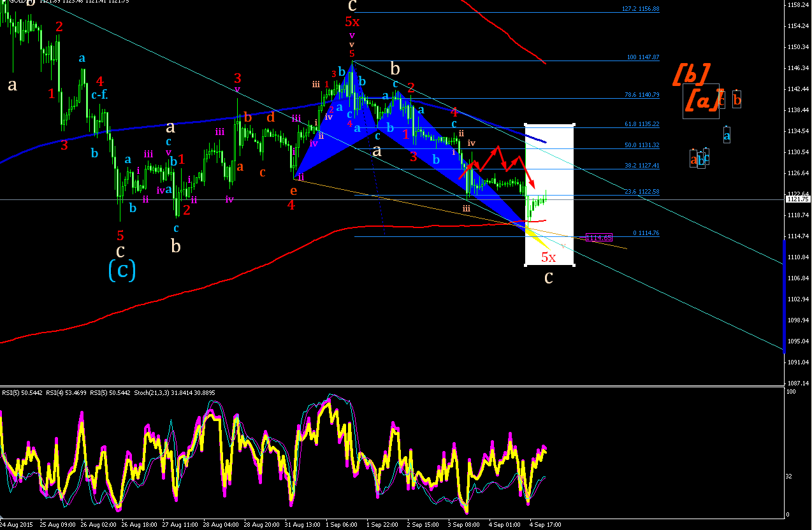This screenshot has width=812, height=530.
Task: Click the 4 Sep 17:00 time axis label
Action: pyautogui.click(x=546, y=525)
